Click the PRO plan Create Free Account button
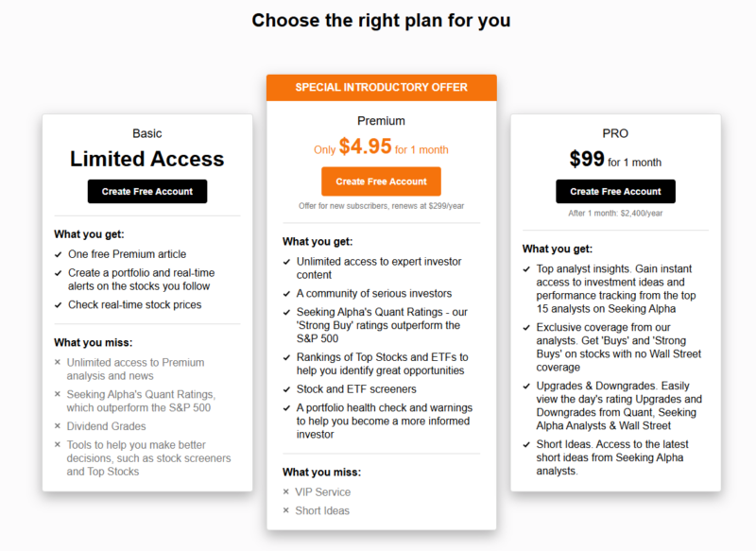756x551 pixels. 615,191
